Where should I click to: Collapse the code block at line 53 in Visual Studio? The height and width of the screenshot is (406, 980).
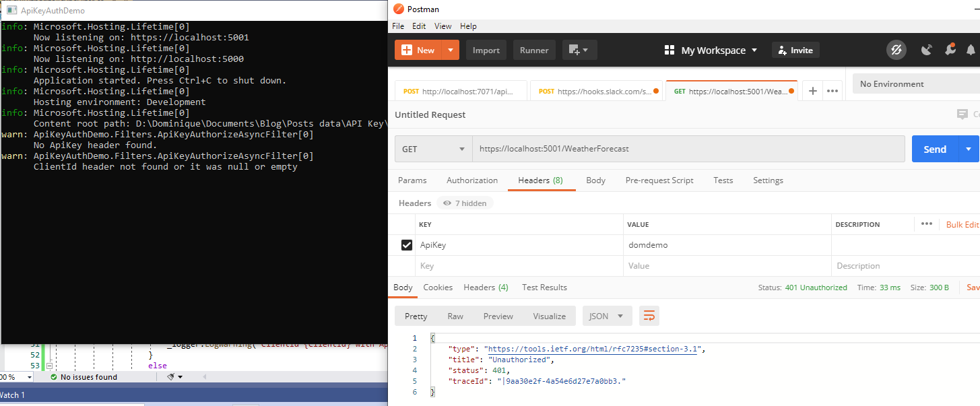tap(49, 366)
